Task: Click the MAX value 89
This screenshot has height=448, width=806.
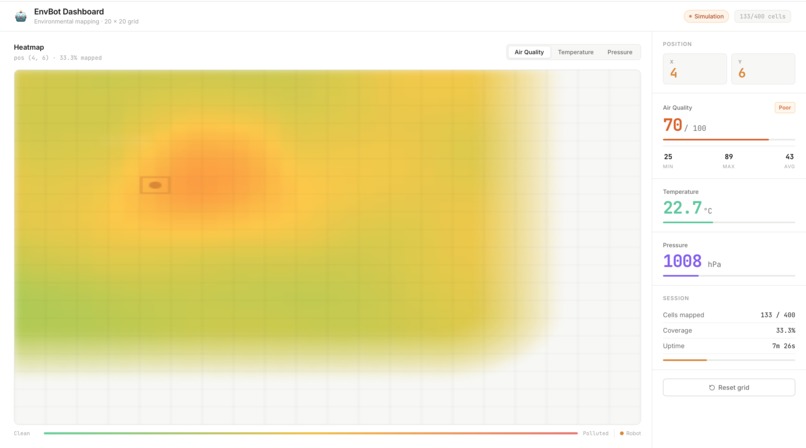Action: (728, 157)
